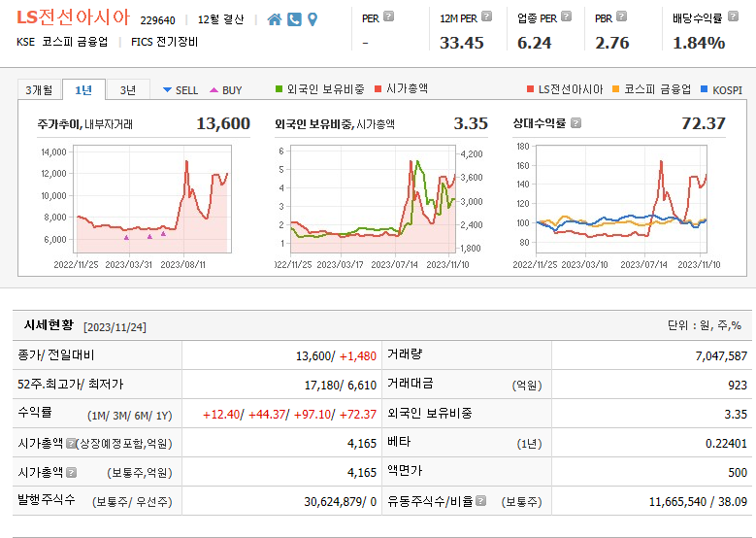Image resolution: width=756 pixels, height=538 pixels.
Task: Click the dividend yield value 1.84%
Action: point(699,43)
